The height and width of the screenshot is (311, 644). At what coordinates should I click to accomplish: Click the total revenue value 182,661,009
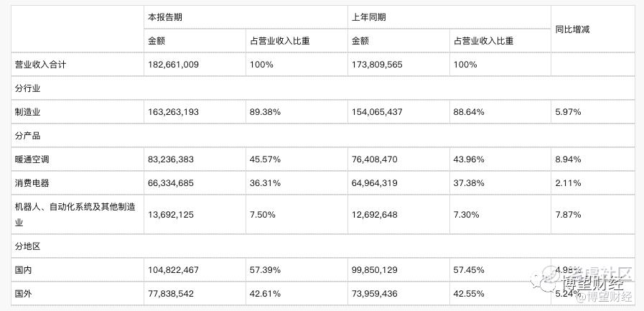173,65
